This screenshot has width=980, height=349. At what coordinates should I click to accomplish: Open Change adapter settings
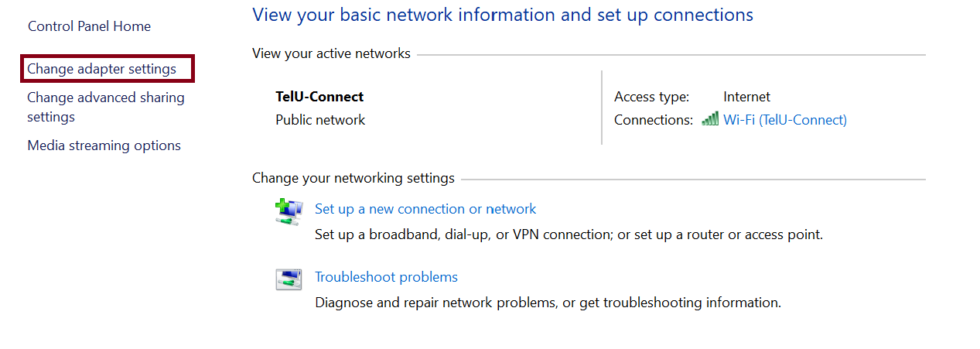[x=102, y=69]
